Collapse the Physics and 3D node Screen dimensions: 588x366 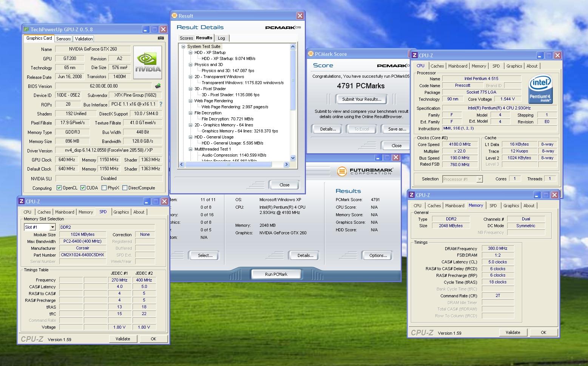point(190,65)
